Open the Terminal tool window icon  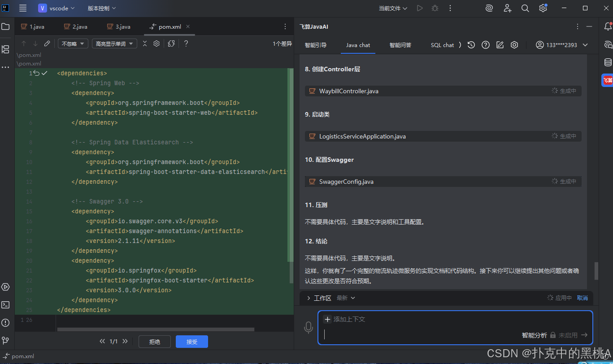pyautogui.click(x=5, y=305)
